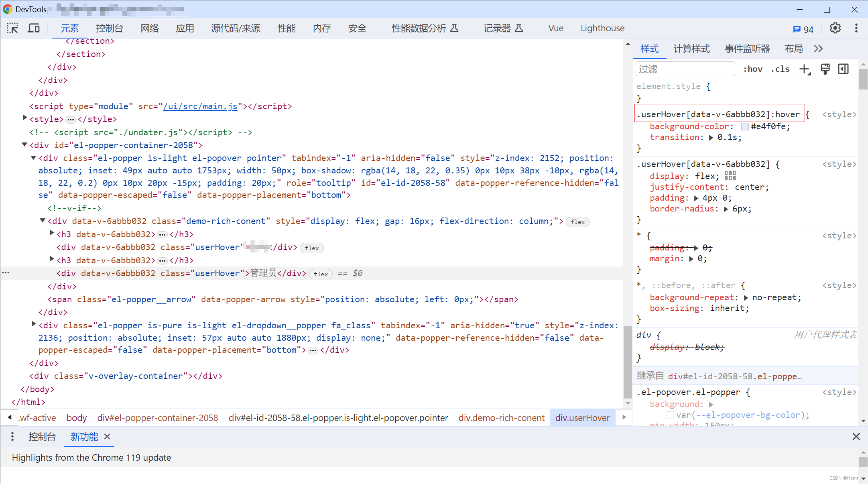868x484 pixels.
Task: Open the three-dot DevTools customize menu
Action: 856,28
